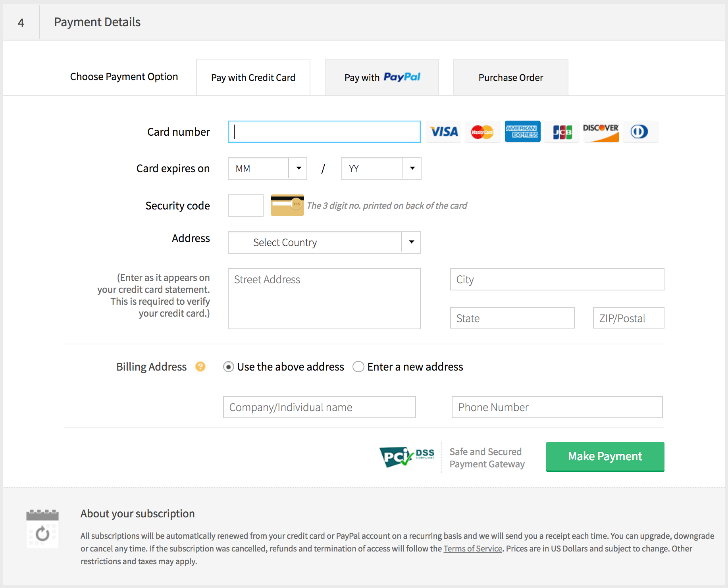Switch to Pay with PayPal tab

pos(382,77)
